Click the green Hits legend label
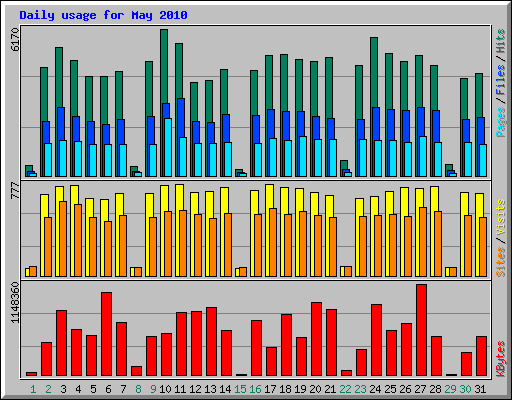The height and width of the screenshot is (400, 512). coord(501,41)
